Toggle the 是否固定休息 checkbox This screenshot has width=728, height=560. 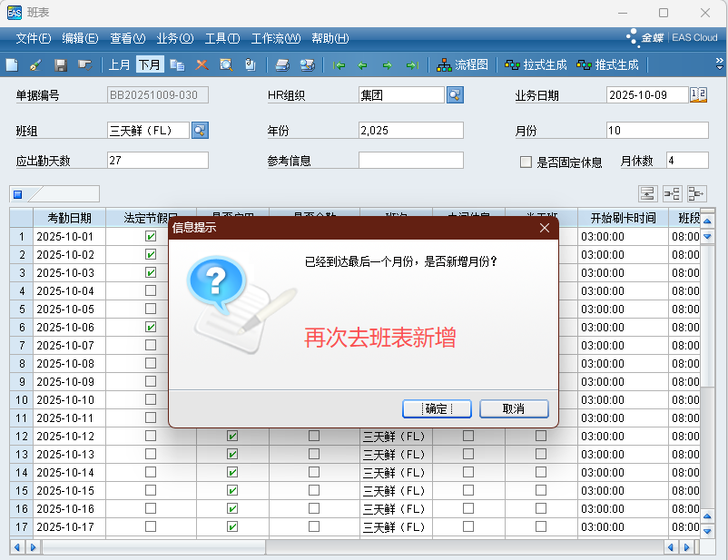click(x=526, y=162)
